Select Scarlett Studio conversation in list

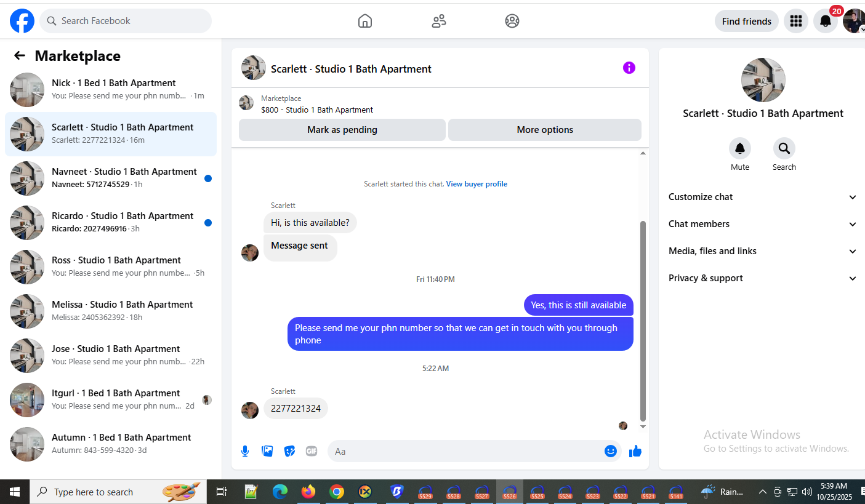coord(111,134)
